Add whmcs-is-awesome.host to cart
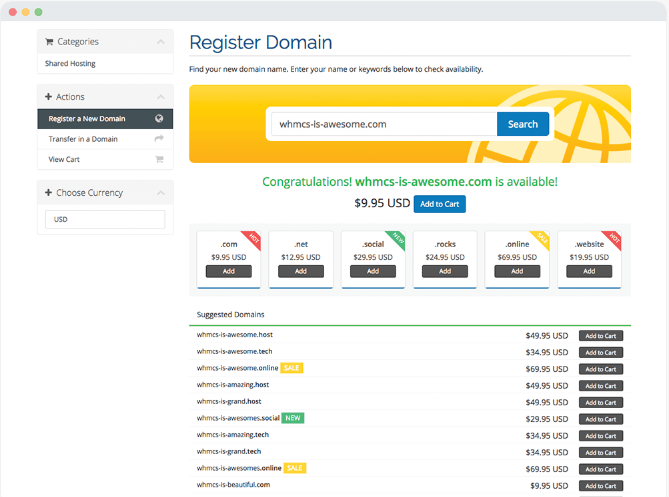Image resolution: width=669 pixels, height=497 pixels. pos(600,336)
